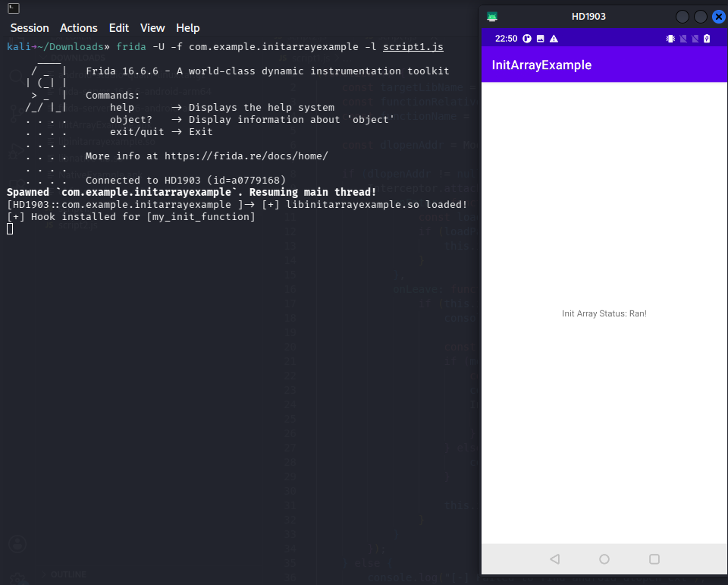Tap the Android recents square button

(x=654, y=559)
